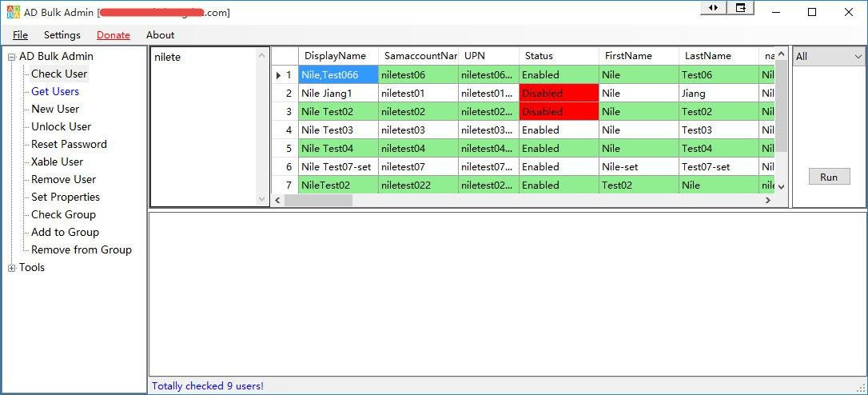Click the niletest04 SamaccountName cell
The image size is (868, 395).
(418, 149)
